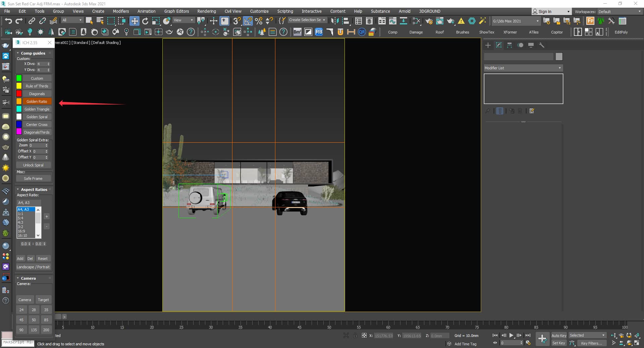Open the Graph Editors menu
Screen dimensions: 644x348
(176, 11)
